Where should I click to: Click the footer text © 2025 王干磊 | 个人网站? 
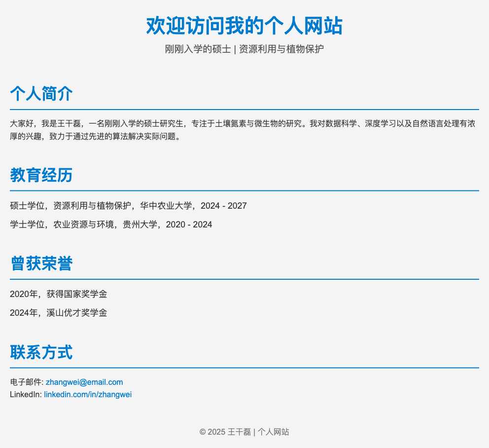pos(244,432)
